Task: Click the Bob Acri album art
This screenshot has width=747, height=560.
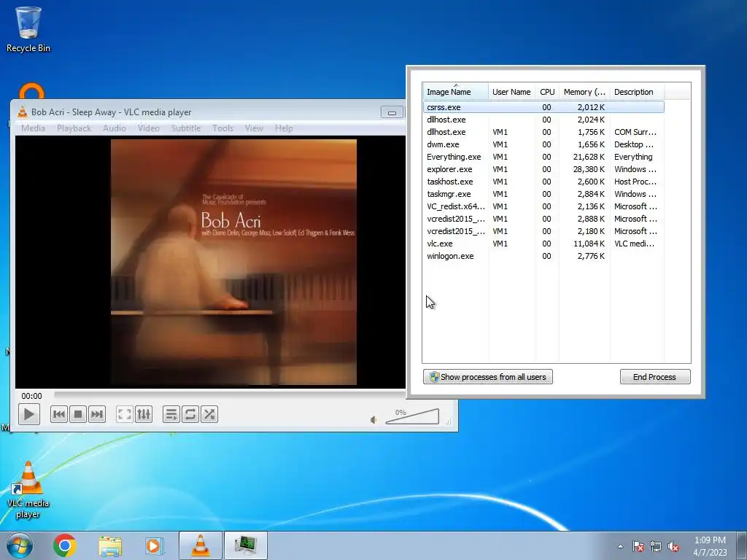Action: pyautogui.click(x=233, y=262)
